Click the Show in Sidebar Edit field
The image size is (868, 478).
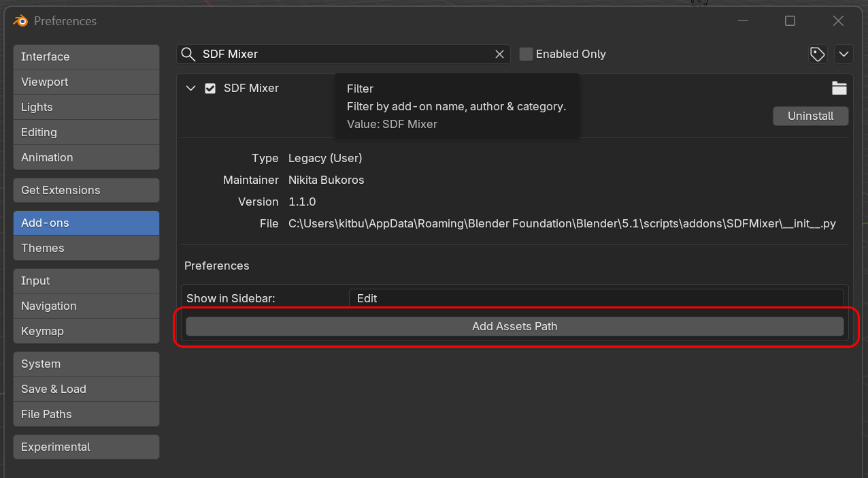click(x=597, y=298)
